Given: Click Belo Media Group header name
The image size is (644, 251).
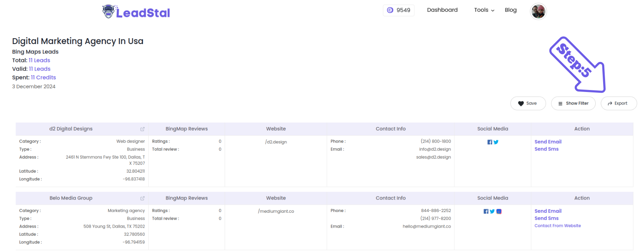Looking at the screenshot, I should [71, 198].
